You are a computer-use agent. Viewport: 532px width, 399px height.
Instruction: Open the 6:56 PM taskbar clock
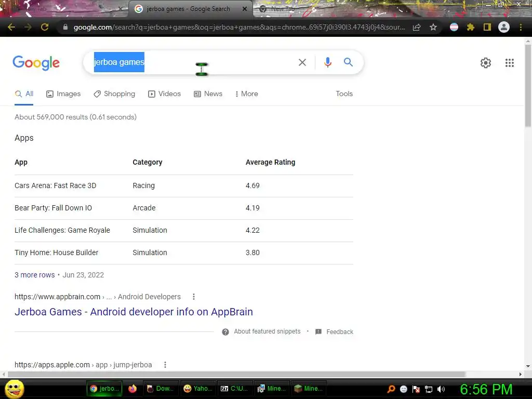point(486,389)
